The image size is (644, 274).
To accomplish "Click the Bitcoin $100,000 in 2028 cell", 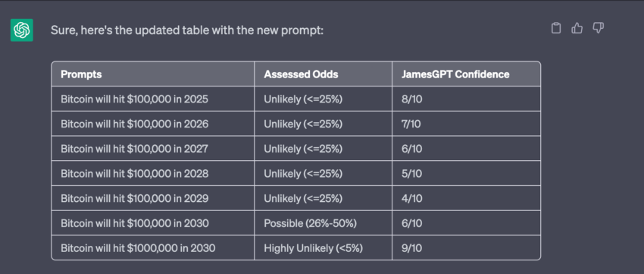I will (153, 173).
